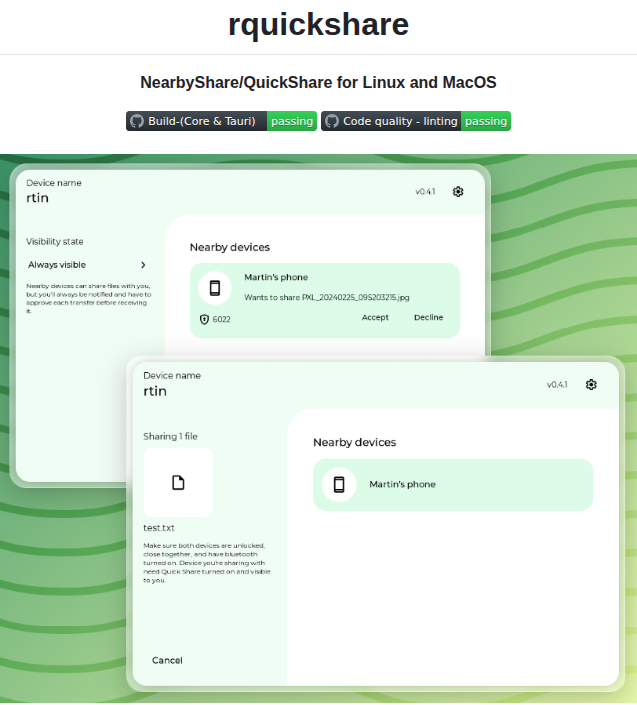Expand the Always visible chevron
Viewport: 637px width, 705px height.
(143, 265)
